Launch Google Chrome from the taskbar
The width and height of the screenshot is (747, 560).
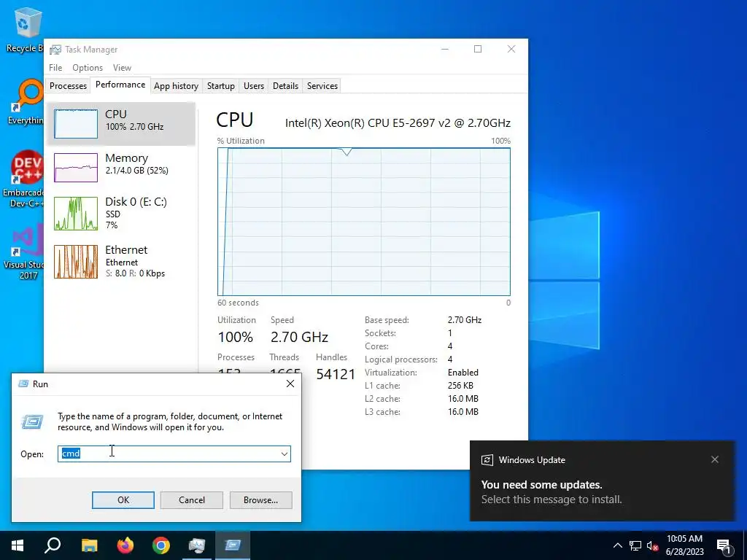tap(161, 545)
